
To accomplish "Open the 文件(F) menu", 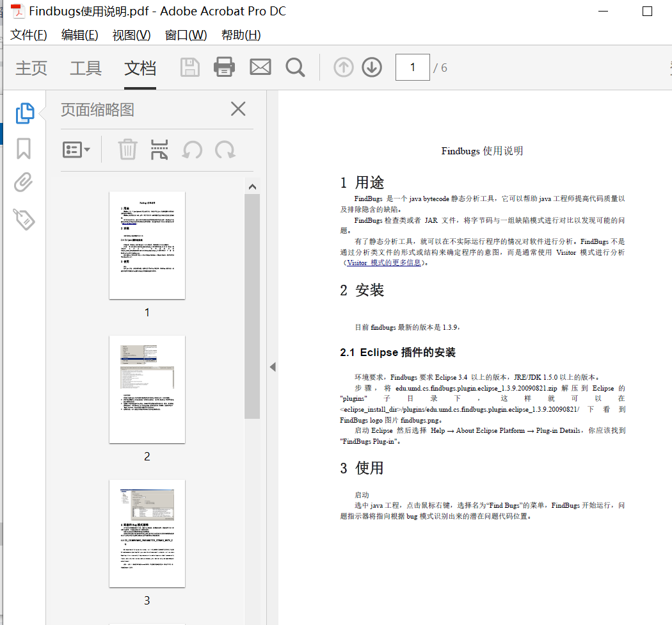I will 29,35.
